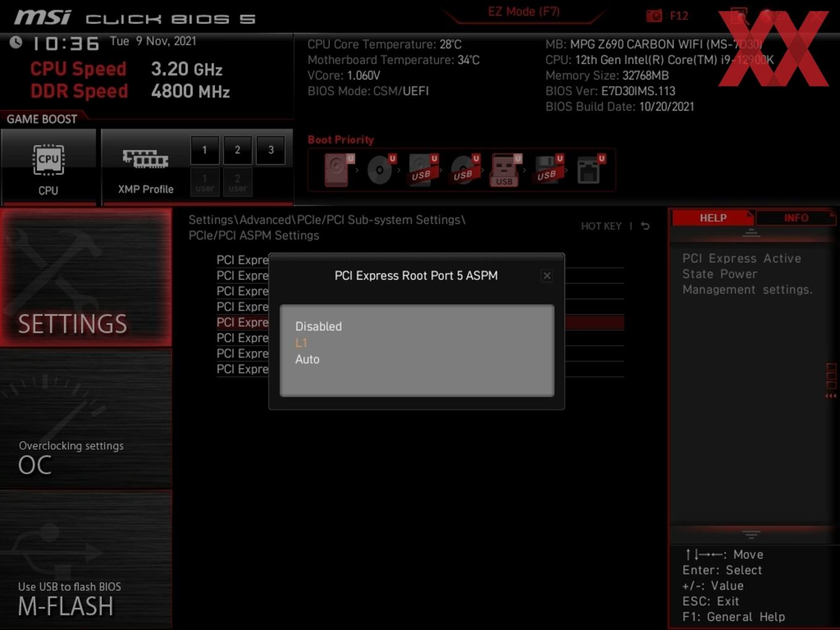This screenshot has height=630, width=840.
Task: Select the network boot priority icon
Action: [590, 170]
